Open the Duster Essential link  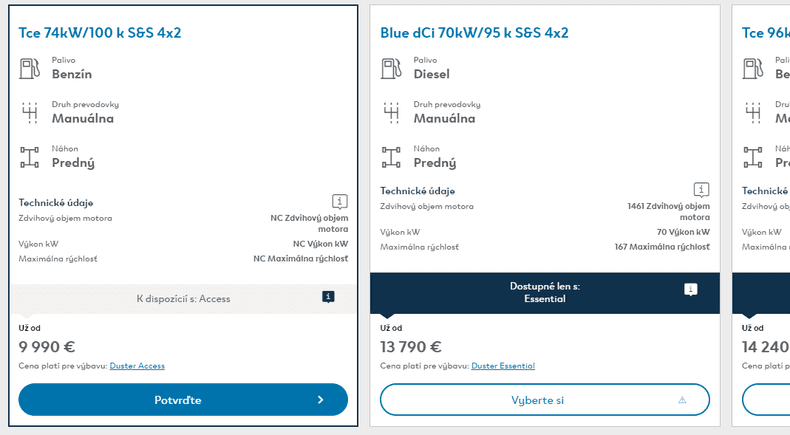pos(502,366)
